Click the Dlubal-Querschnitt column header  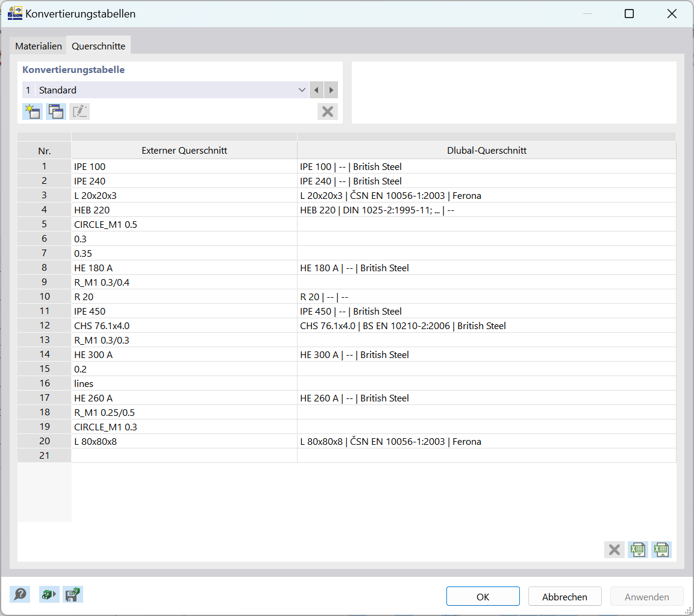tap(487, 151)
